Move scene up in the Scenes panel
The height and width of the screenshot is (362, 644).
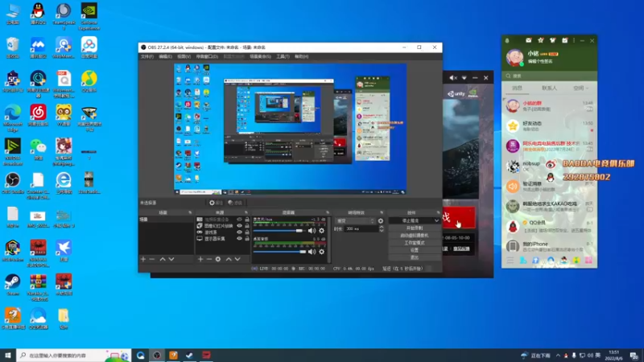(163, 259)
